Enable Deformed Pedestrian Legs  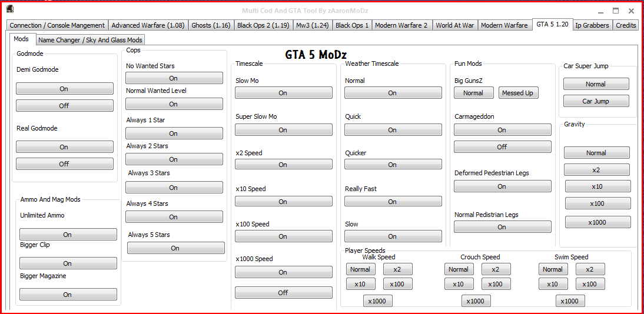point(503,186)
